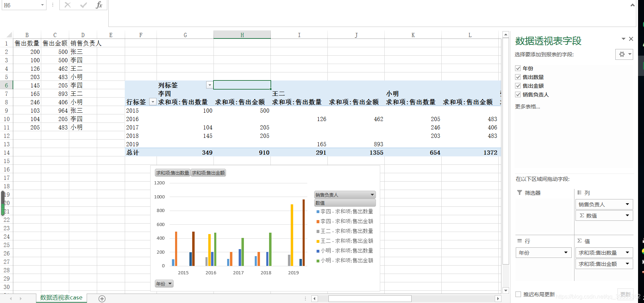The height and width of the screenshot is (303, 644).
Task: Click chart button 求和项:售出数量
Action: click(173, 172)
